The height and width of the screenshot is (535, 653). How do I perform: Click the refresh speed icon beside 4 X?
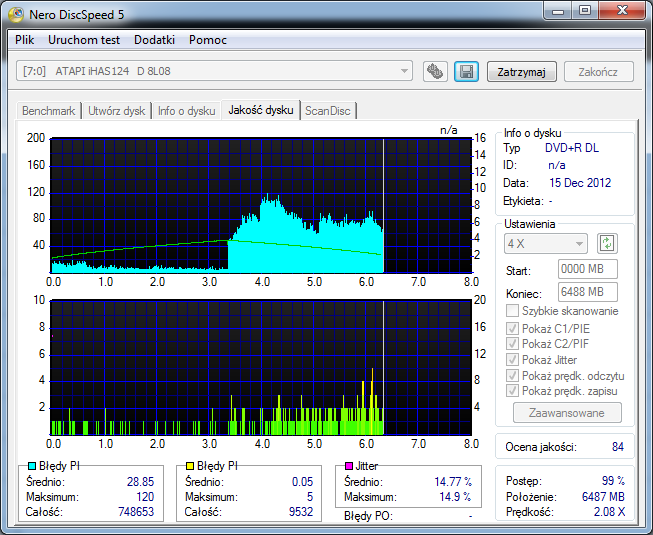click(607, 244)
